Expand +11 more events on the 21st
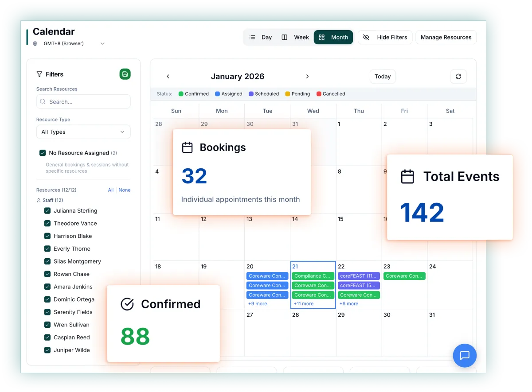Image resolution: width=532 pixels, height=392 pixels. pos(304,304)
